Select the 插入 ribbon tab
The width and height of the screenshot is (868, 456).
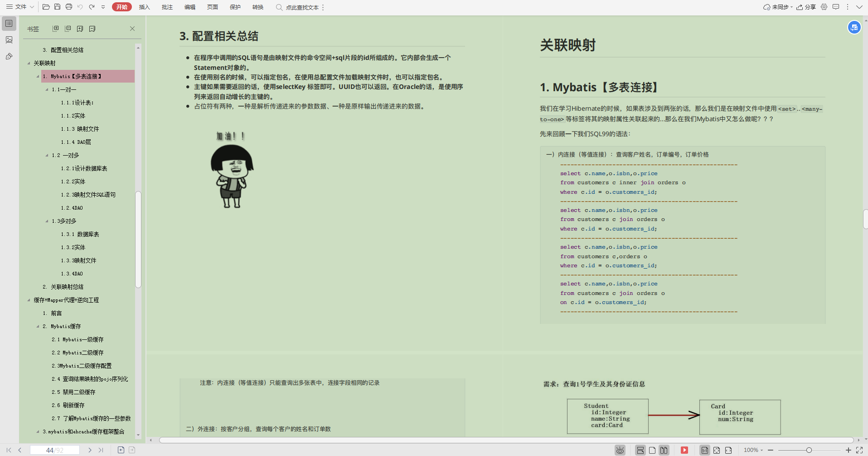144,7
